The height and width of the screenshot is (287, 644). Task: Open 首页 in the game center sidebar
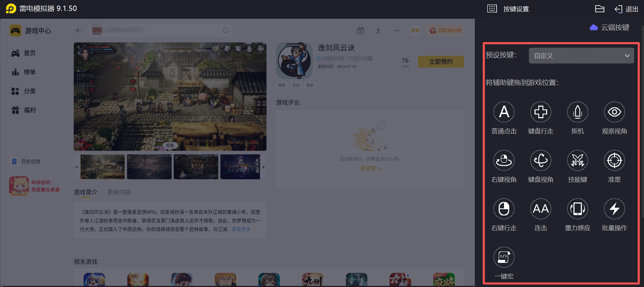click(24, 53)
